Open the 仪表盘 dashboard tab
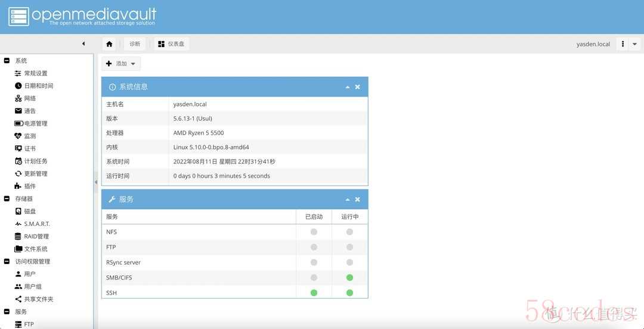 pyautogui.click(x=172, y=44)
